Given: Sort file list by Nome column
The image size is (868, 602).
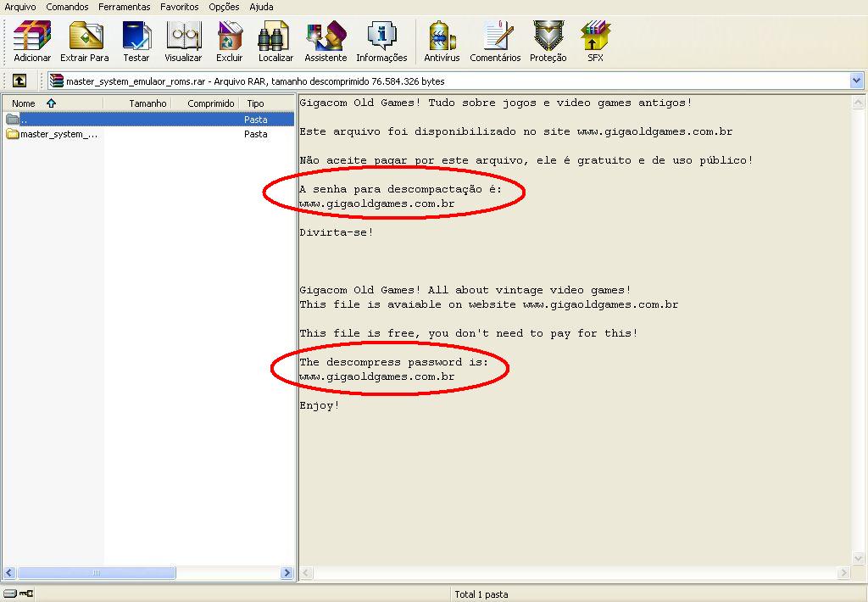Looking at the screenshot, I should point(24,103).
